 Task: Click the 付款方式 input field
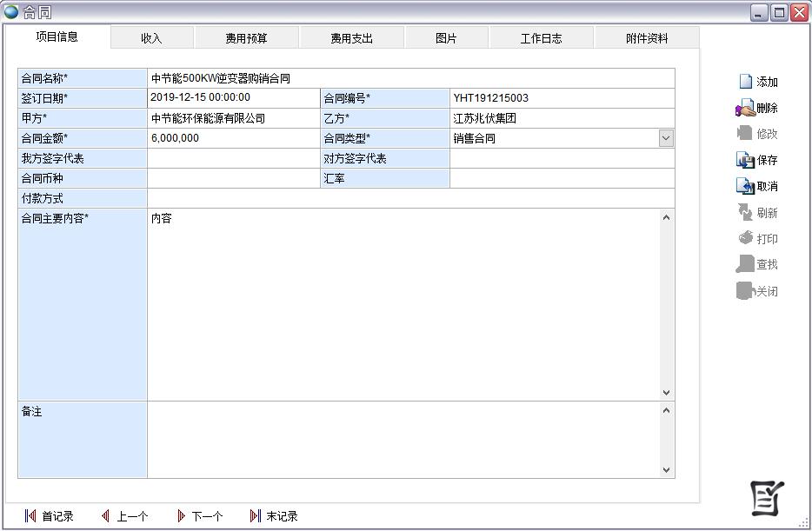coord(410,198)
